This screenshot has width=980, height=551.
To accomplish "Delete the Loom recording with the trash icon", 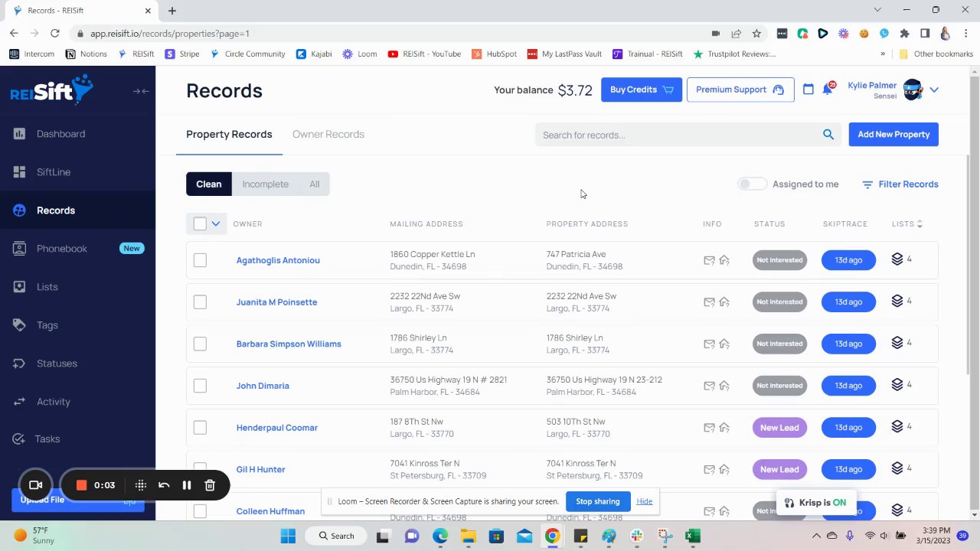I will pyautogui.click(x=210, y=485).
